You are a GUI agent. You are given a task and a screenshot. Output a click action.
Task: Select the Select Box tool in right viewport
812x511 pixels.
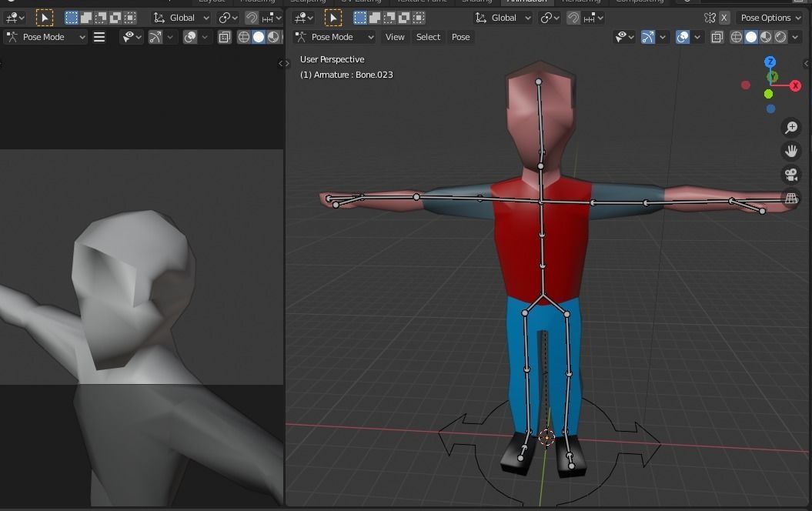(x=333, y=18)
